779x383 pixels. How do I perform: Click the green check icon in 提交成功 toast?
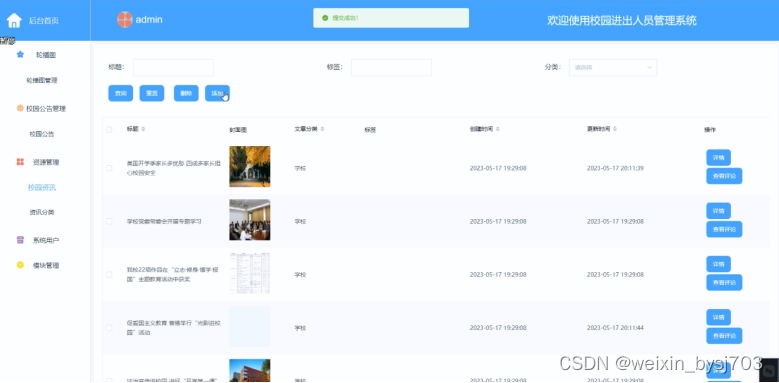tap(325, 18)
